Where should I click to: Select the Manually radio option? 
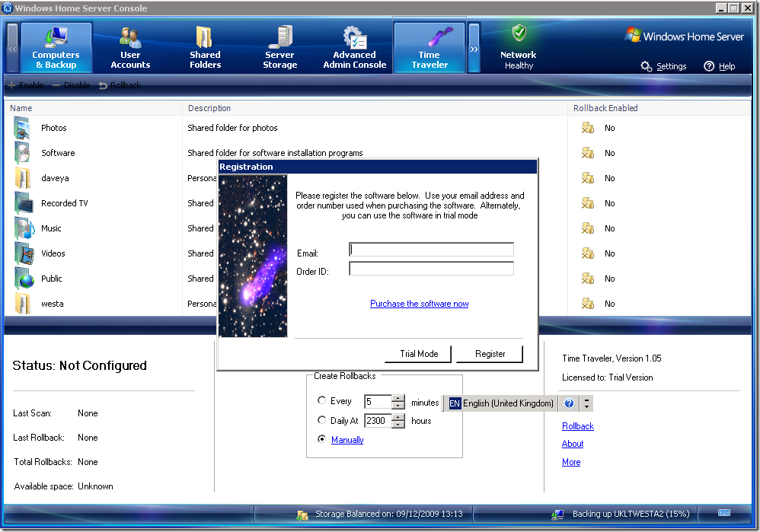point(321,439)
